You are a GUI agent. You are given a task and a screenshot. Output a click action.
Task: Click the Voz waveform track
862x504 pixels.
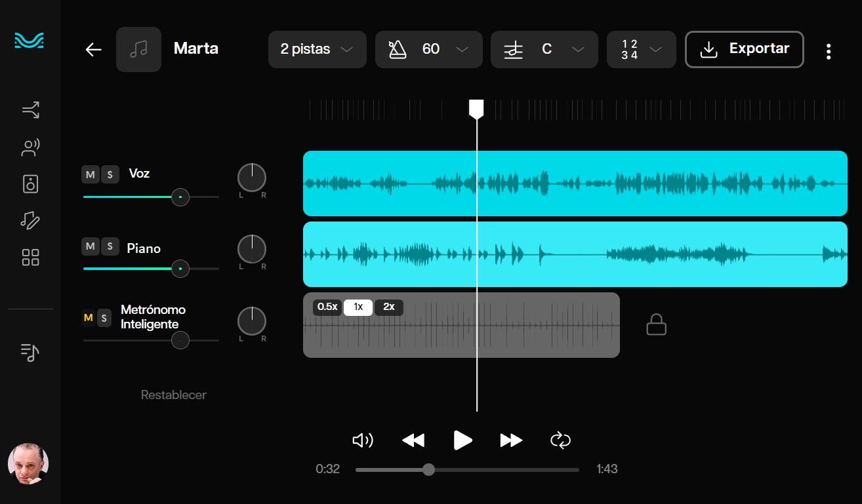[575, 184]
